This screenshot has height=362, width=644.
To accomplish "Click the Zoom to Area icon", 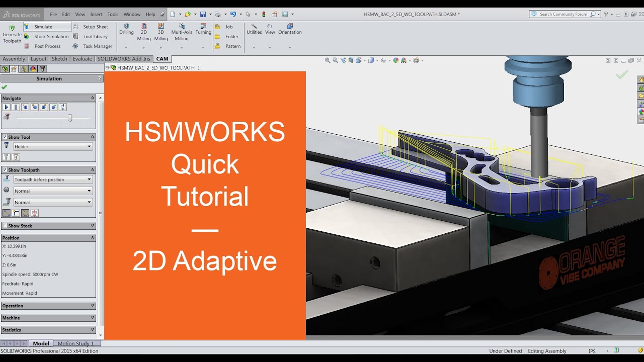I will tap(335, 60).
